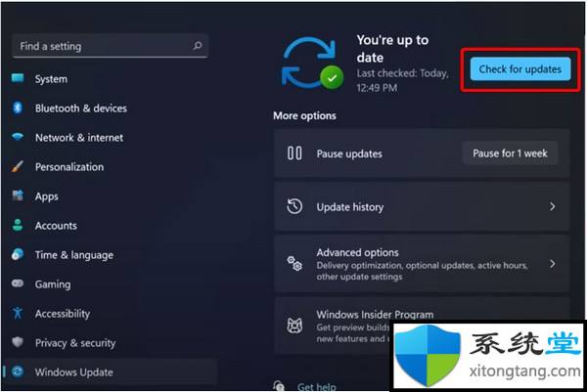Expand Advanced options chevron
Screen dimensions: 587x392
click(x=553, y=263)
